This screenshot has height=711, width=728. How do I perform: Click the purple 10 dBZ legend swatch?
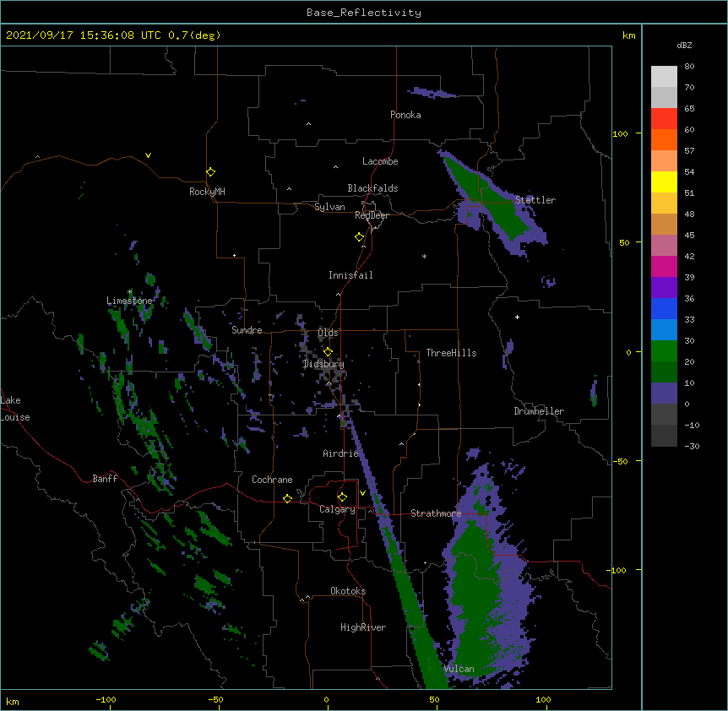[664, 393]
